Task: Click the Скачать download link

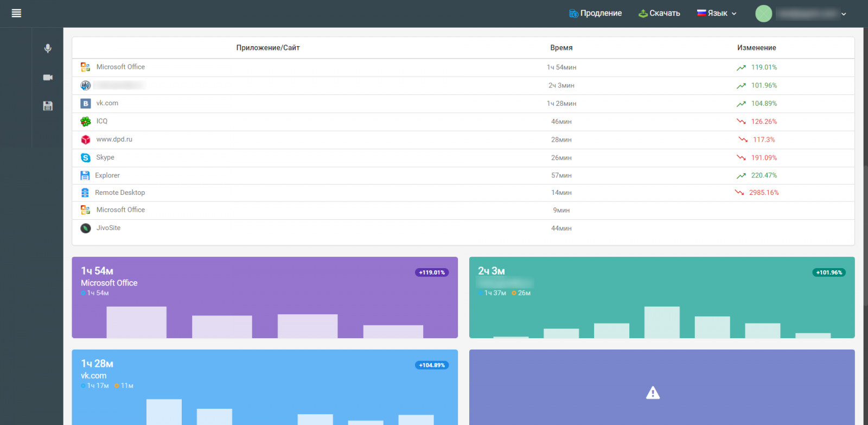Action: click(x=659, y=13)
